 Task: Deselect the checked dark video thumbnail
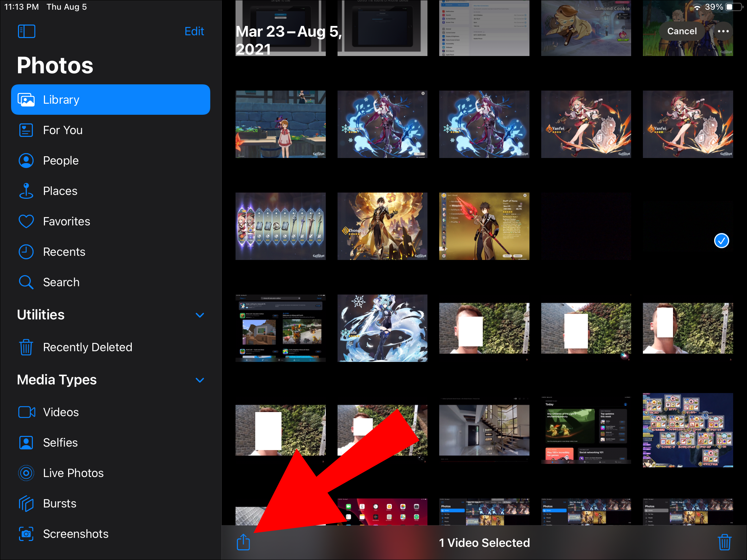point(688,226)
